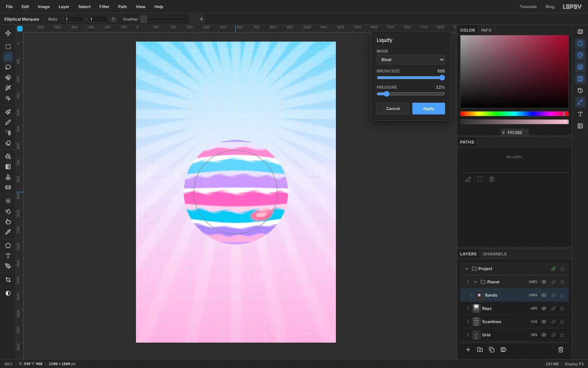
Task: Select the Eyedropper tool
Action: (x=8, y=232)
